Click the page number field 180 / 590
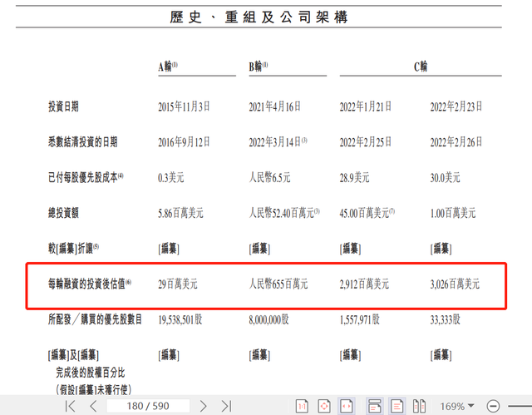Viewport: 532px width, 415px height. point(147,406)
